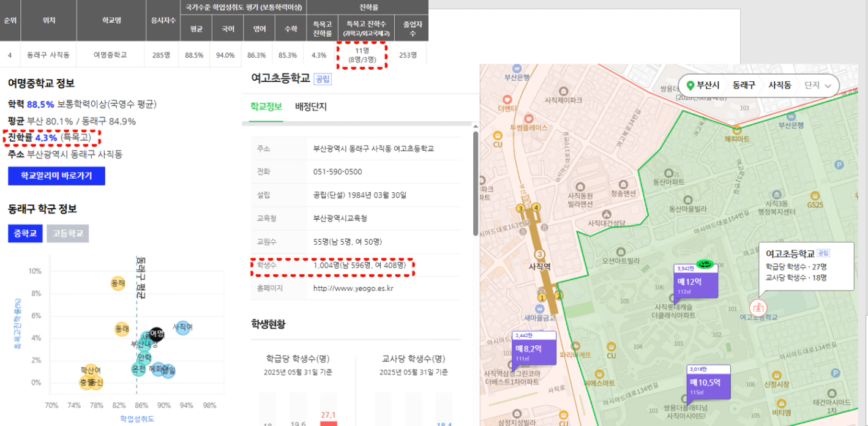Open the 단지 dropdown in map breadcrumb
Image resolution: width=868 pixels, height=426 pixels.
coord(818,85)
